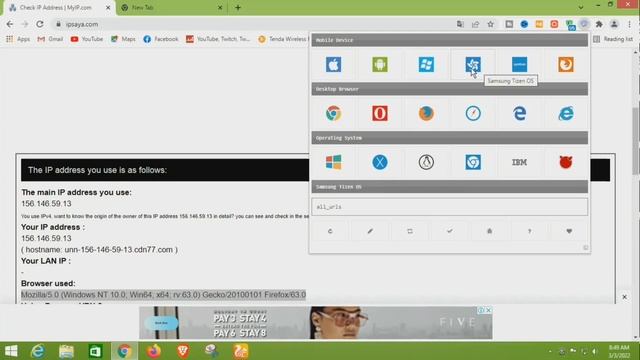Close the bottom advertisement banner
The width and height of the screenshot is (640, 360).
tap(624, 297)
